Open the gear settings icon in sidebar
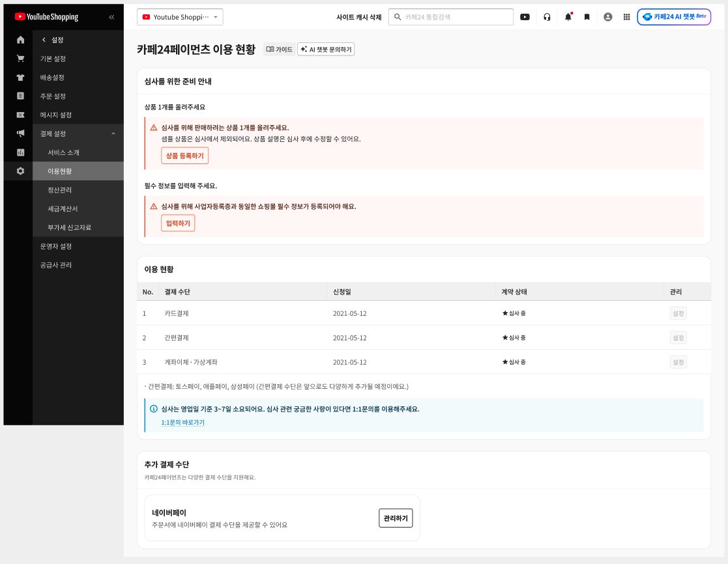This screenshot has width=728, height=564. 20,171
